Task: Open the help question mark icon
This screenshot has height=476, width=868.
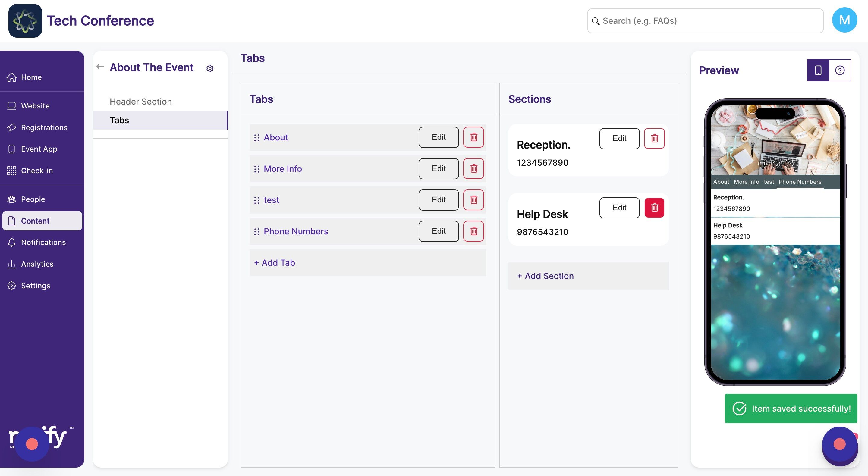Action: (x=839, y=70)
